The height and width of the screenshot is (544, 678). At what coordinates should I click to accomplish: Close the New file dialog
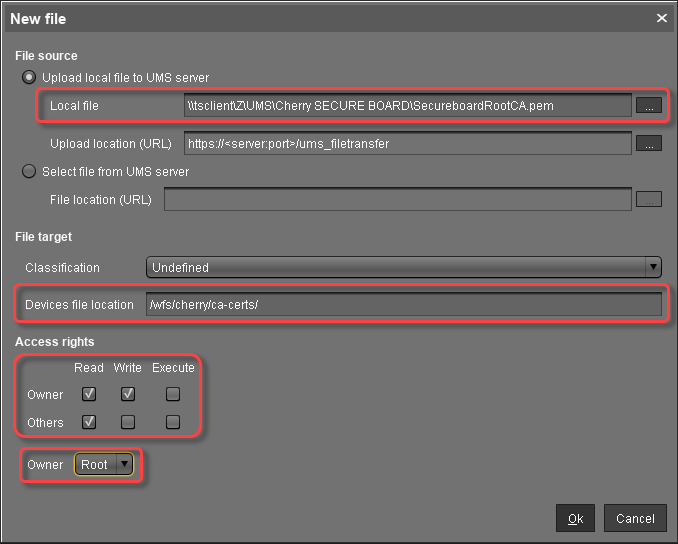661,18
